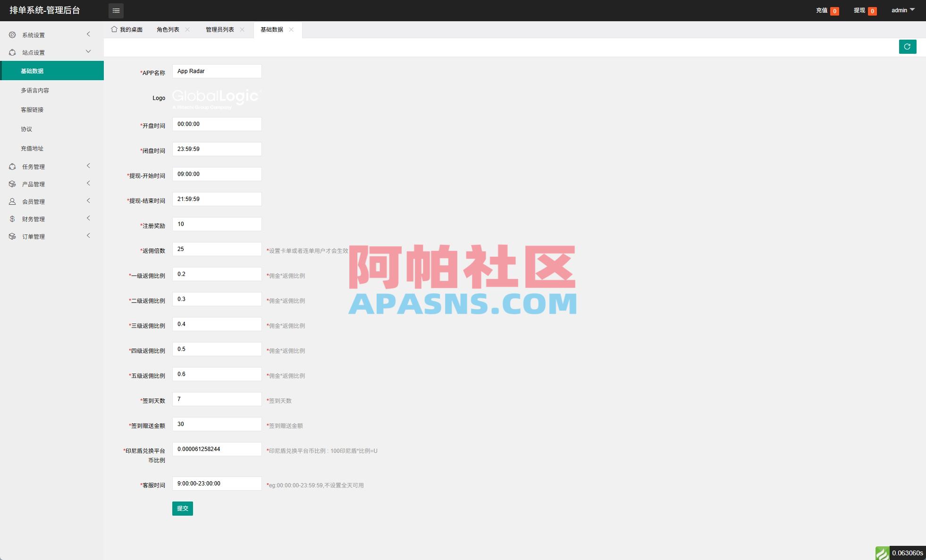This screenshot has width=926, height=560.
Task: Click the 提交 submit button
Action: (183, 508)
